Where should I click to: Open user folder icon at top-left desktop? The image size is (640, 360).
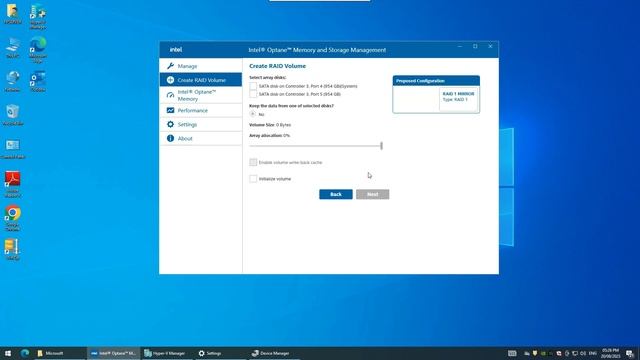[x=13, y=14]
